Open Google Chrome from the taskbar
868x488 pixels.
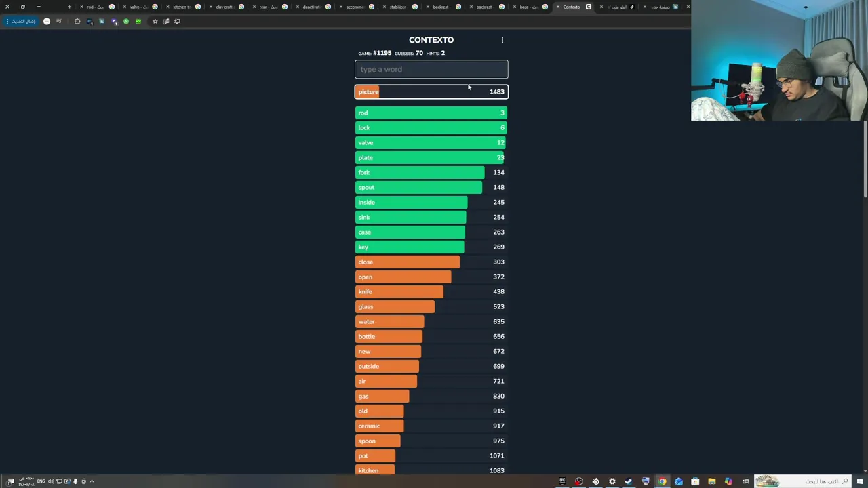(662, 481)
